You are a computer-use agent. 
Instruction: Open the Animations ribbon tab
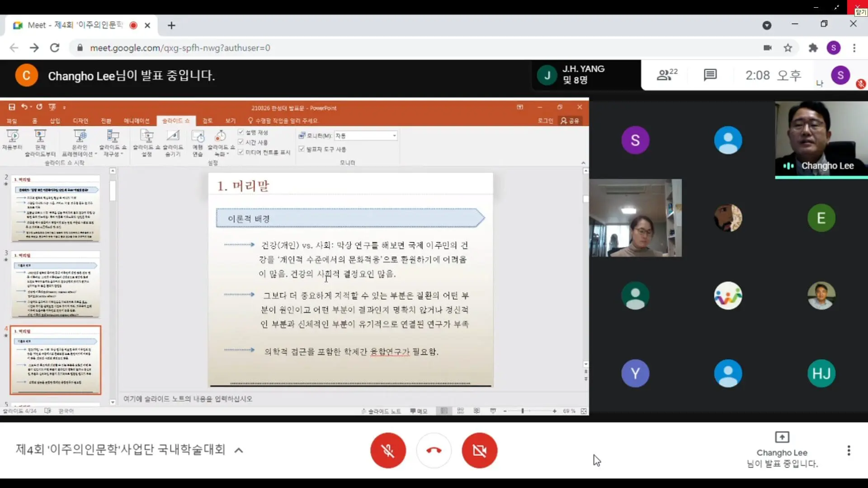coord(136,121)
